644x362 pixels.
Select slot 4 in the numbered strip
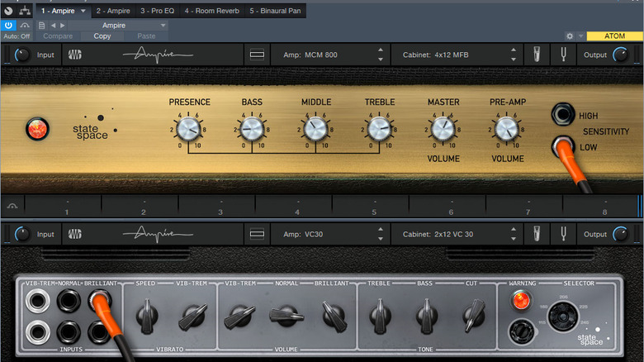pos(296,207)
